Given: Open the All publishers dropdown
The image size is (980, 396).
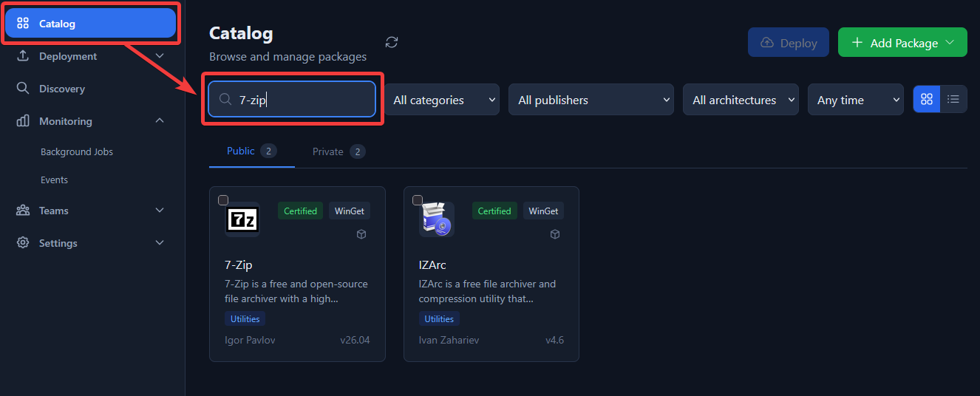Looking at the screenshot, I should tap(591, 100).
